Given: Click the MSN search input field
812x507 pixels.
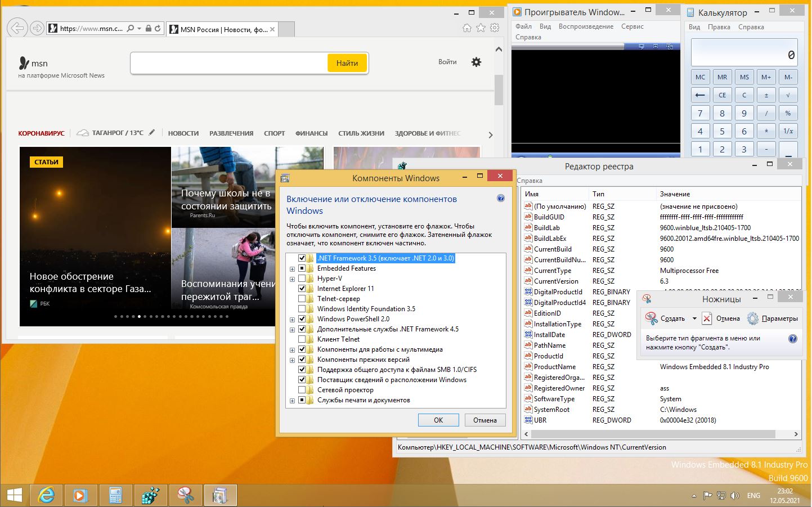Looking at the screenshot, I should [229, 63].
